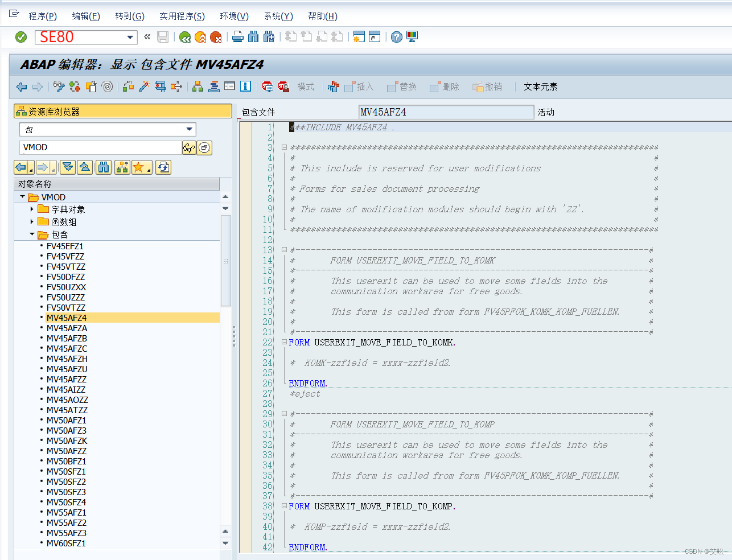This screenshot has width=732, height=560.
Task: Click the Active/Inactive toggle icon
Action: coord(75,87)
